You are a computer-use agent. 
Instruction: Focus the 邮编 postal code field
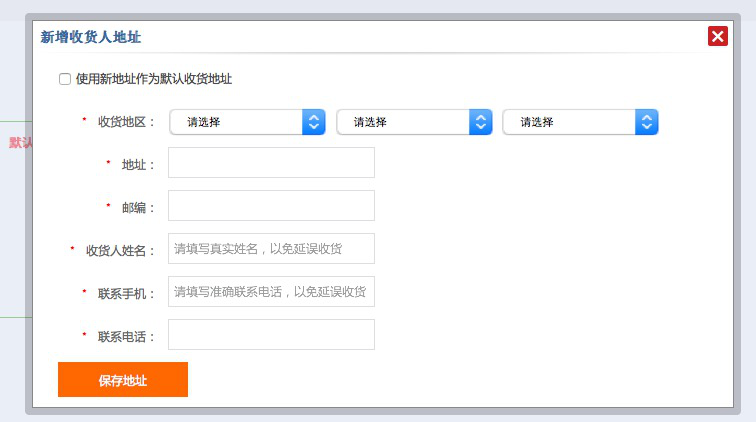pyautogui.click(x=271, y=206)
